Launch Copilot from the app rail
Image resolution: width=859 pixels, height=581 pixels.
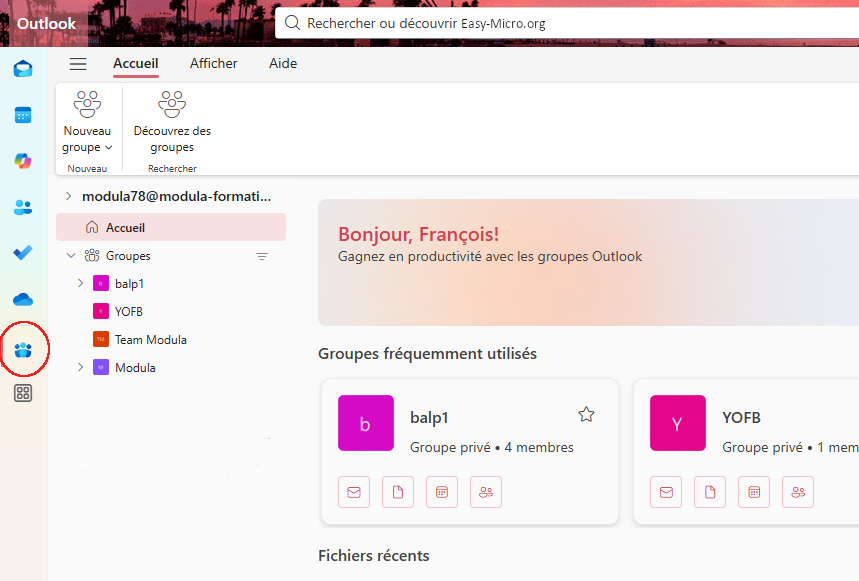tap(23, 161)
